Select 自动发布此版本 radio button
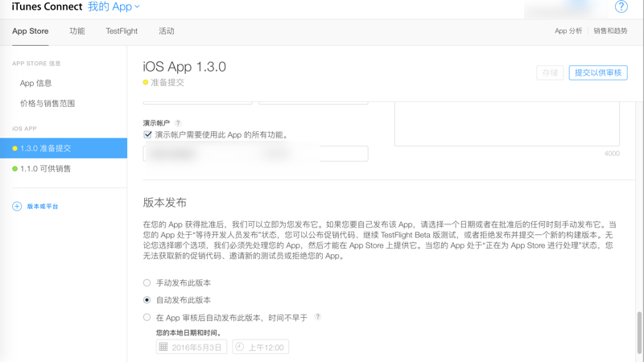The image size is (644, 362). coord(147,299)
